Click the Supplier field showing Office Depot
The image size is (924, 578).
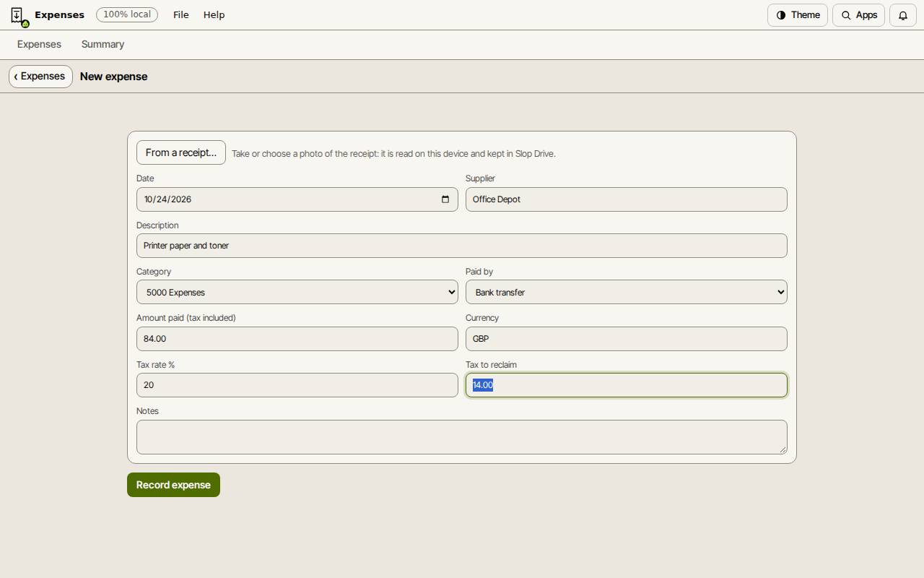click(627, 199)
